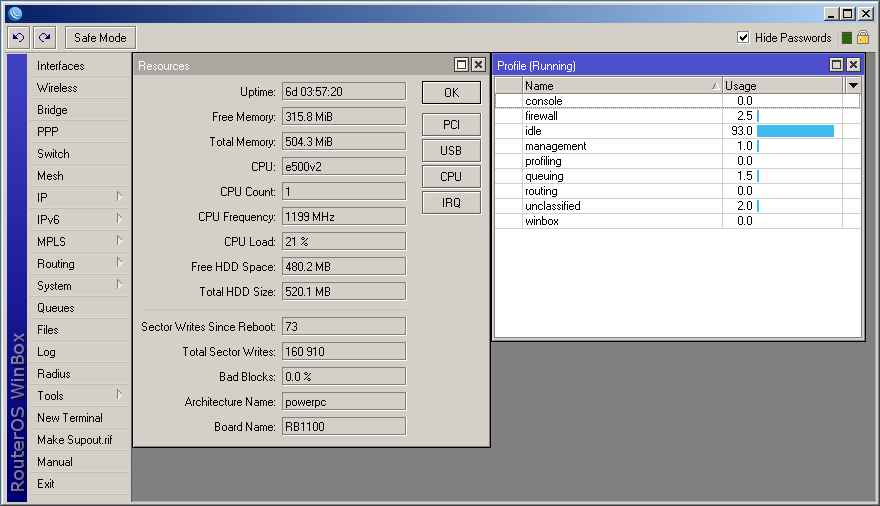Open the Bridge menu
The image size is (880, 506).
pyautogui.click(x=79, y=109)
